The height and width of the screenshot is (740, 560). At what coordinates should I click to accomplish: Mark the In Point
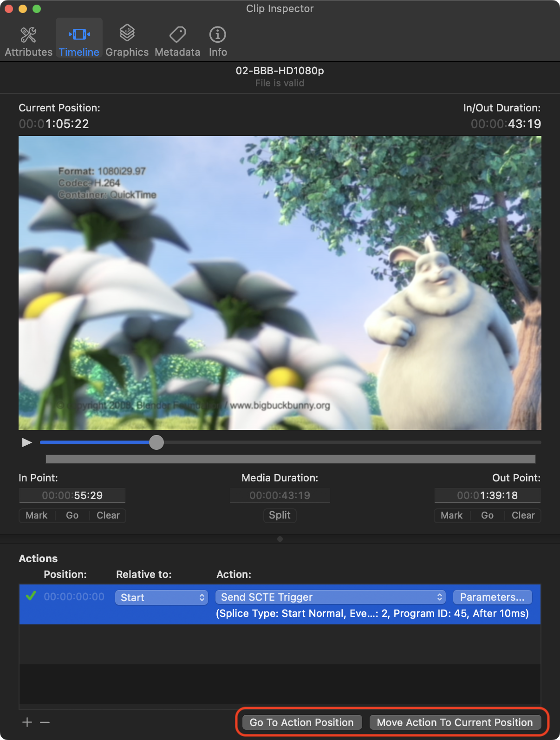pyautogui.click(x=37, y=515)
